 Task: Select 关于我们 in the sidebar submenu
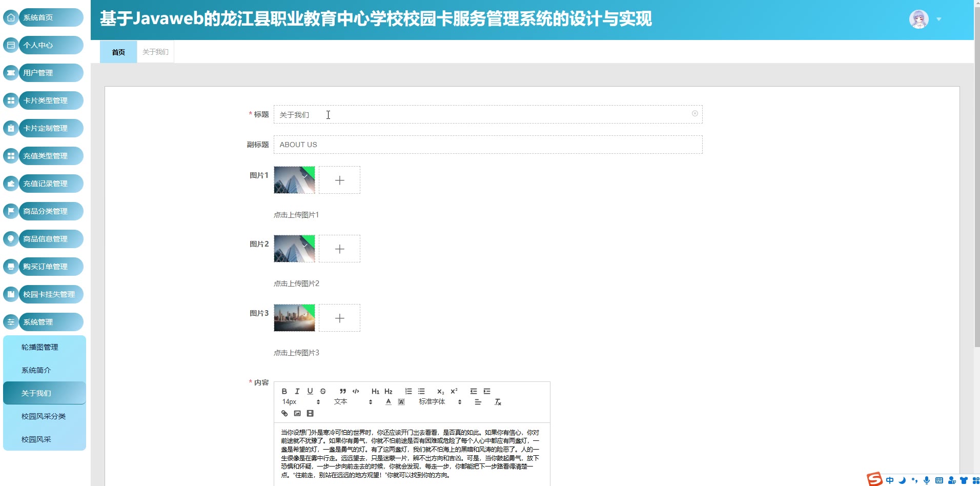click(45, 393)
